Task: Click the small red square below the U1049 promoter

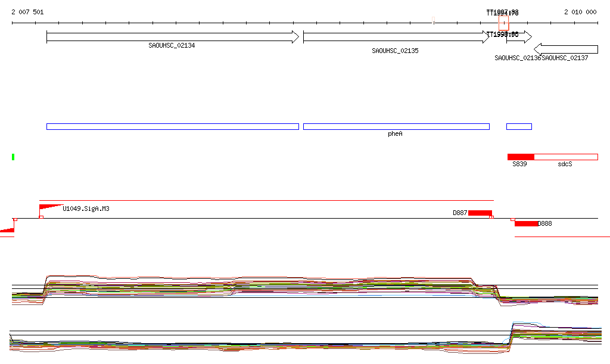Action: [41, 218]
